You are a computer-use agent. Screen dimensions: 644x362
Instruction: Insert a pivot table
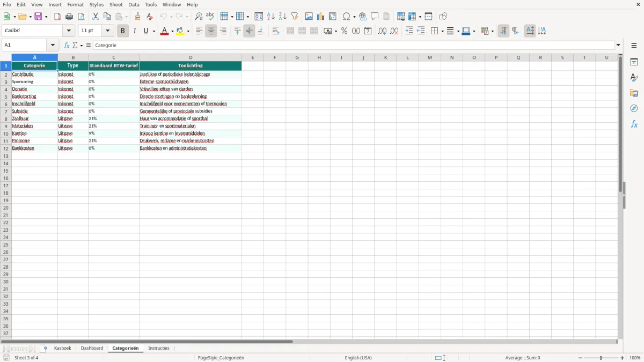[x=333, y=17]
